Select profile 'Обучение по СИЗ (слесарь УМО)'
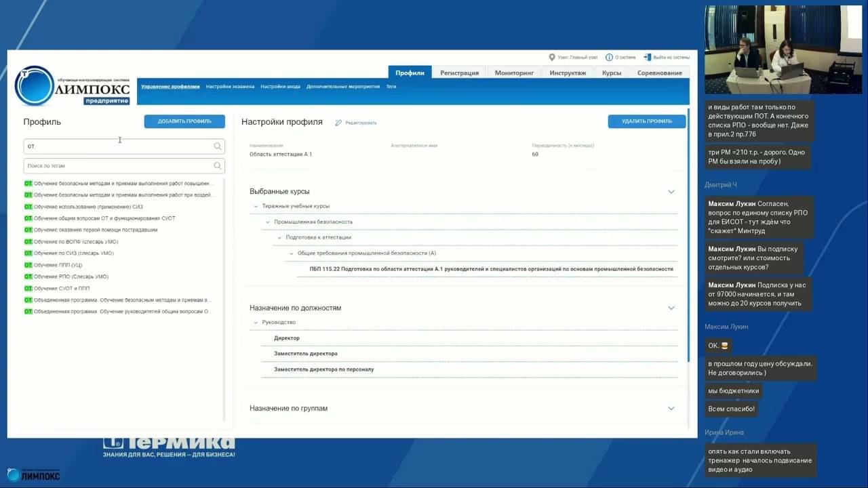This screenshot has width=868, height=488. point(68,253)
